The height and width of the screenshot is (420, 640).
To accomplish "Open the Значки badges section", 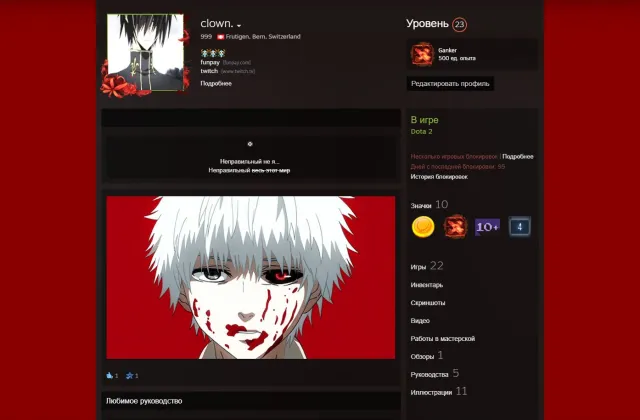I will [429, 204].
